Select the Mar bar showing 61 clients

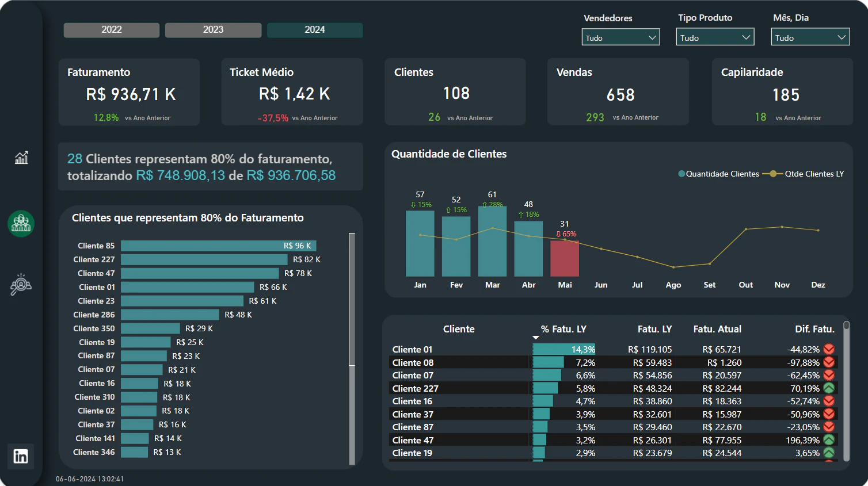click(493, 241)
